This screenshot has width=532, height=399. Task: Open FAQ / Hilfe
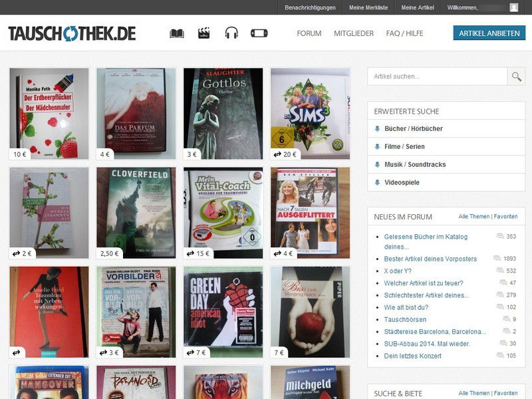click(x=404, y=33)
